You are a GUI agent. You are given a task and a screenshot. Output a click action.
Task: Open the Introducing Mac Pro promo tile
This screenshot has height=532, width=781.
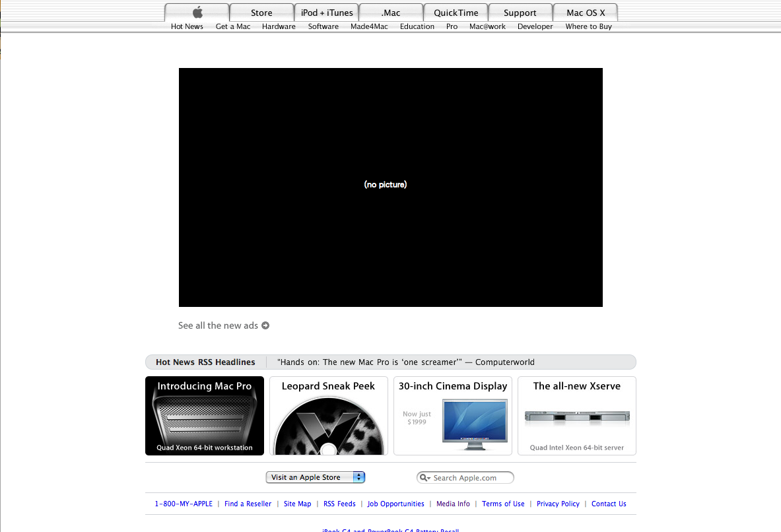204,416
